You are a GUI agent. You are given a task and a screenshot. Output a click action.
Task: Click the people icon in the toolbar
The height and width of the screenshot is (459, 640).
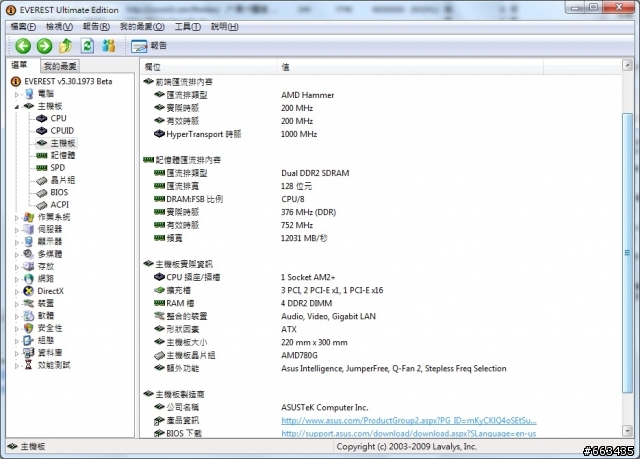click(109, 46)
